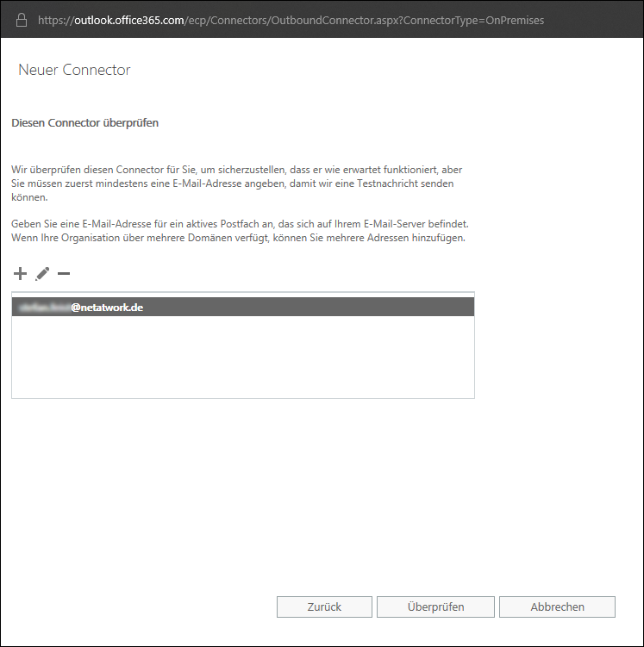Click the "https://" prefix in address bar
Viewport: 644px width, 647px height.
55,19
